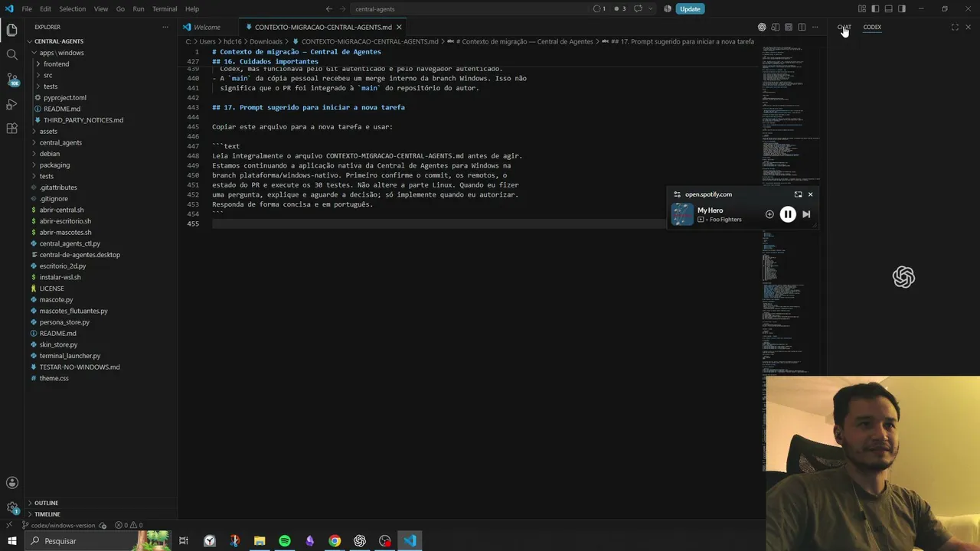980x551 pixels.
Task: Click the Codex OpenAI icon in the editor toolbar
Action: [762, 27]
